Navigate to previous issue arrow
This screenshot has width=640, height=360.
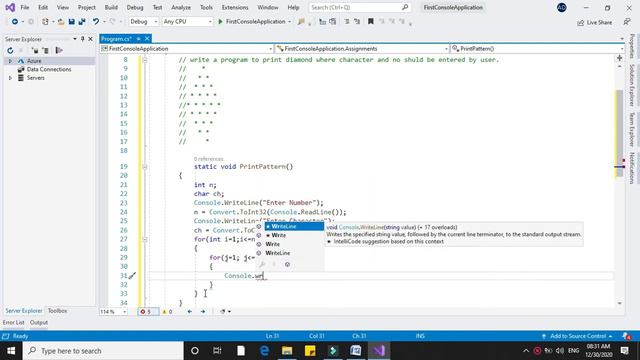(x=189, y=311)
